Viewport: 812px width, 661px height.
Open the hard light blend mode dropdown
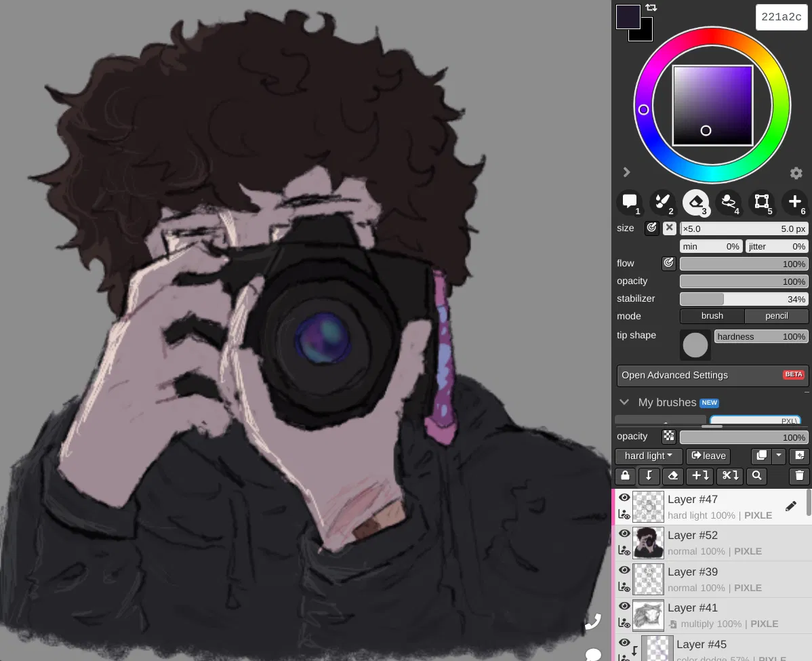pos(649,456)
